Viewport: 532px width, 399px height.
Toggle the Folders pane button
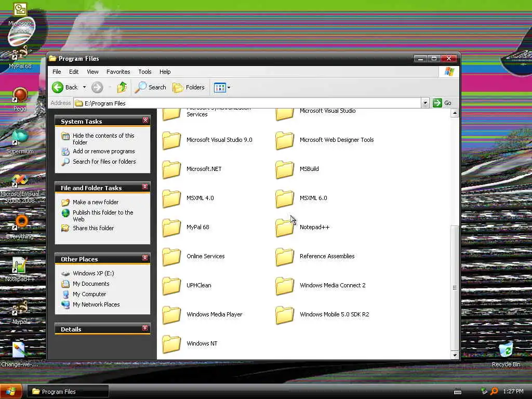click(188, 87)
